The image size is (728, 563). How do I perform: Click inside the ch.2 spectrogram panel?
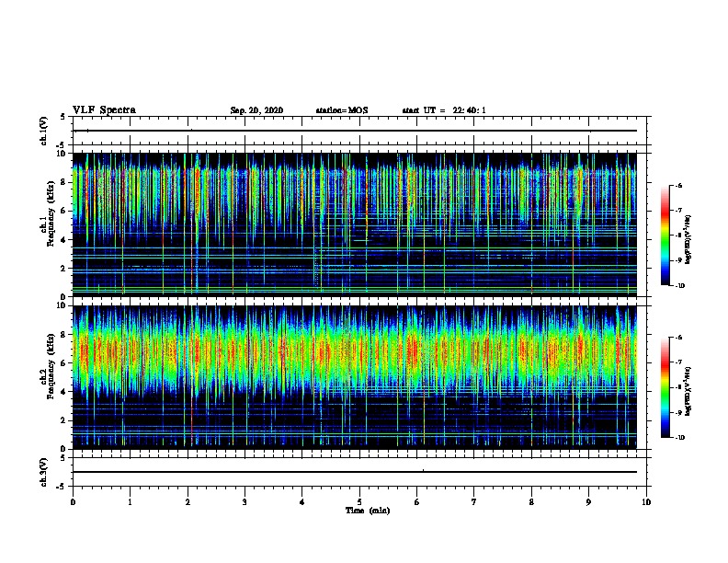355,377
